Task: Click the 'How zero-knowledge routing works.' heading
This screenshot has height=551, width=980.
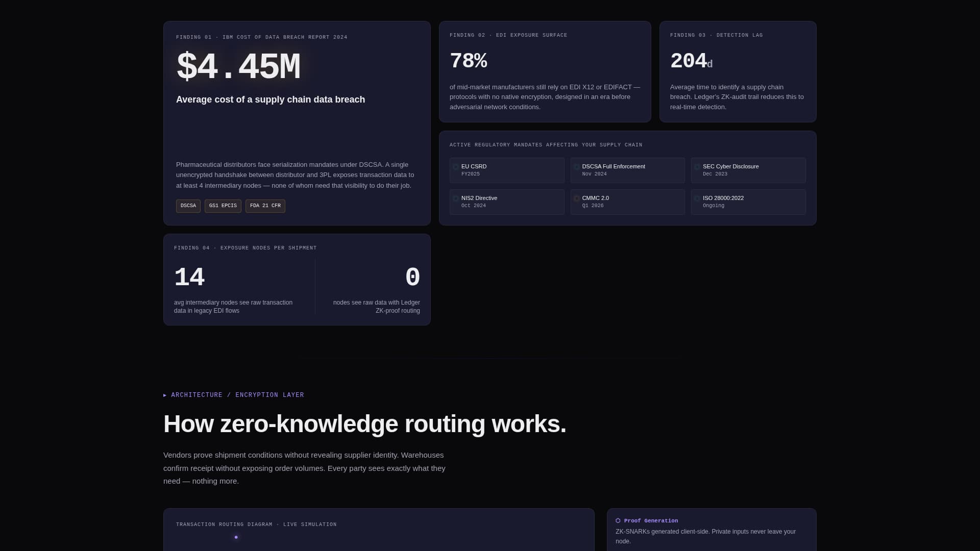Action: coord(365,424)
